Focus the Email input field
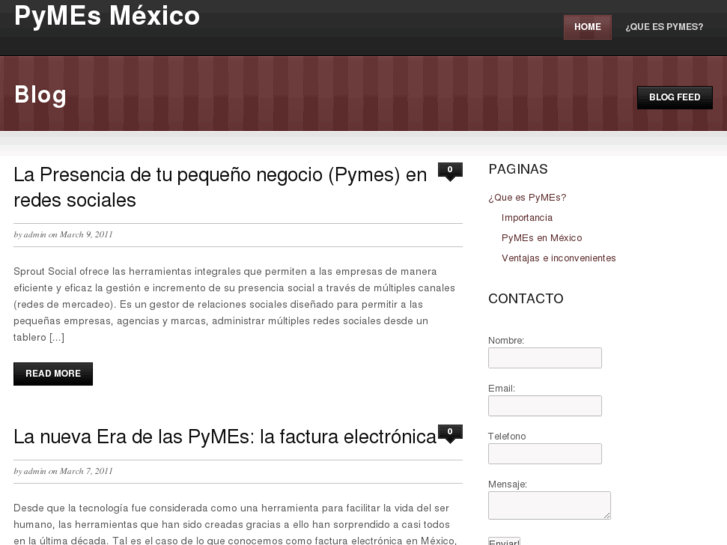The image size is (727, 545). [x=545, y=406]
